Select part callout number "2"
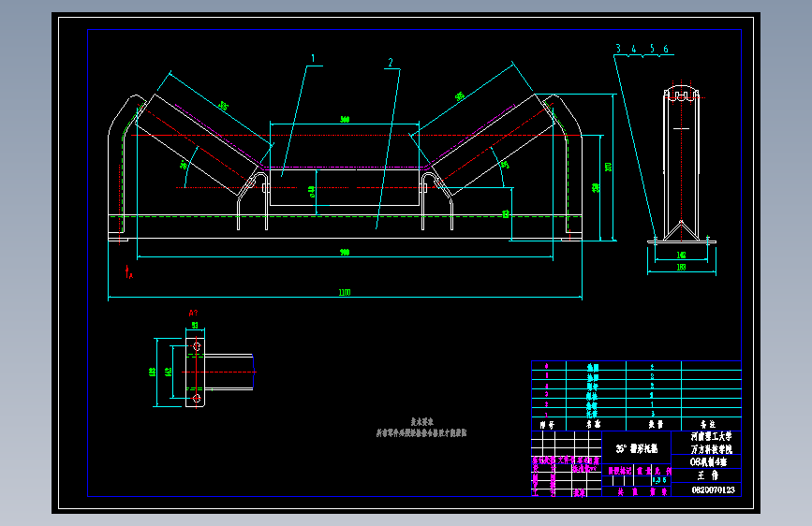The height and width of the screenshot is (526, 812). click(391, 63)
